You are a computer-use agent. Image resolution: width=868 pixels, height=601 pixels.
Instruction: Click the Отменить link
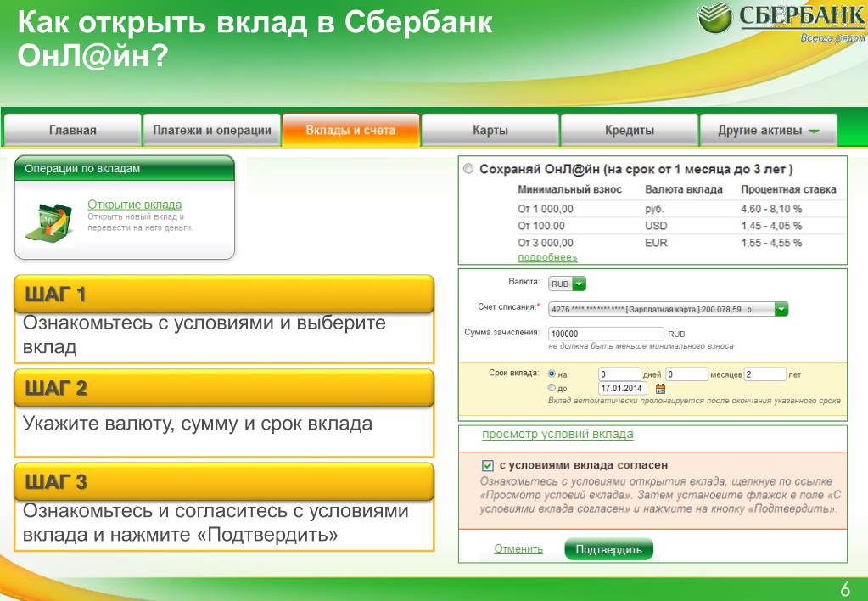(x=518, y=549)
